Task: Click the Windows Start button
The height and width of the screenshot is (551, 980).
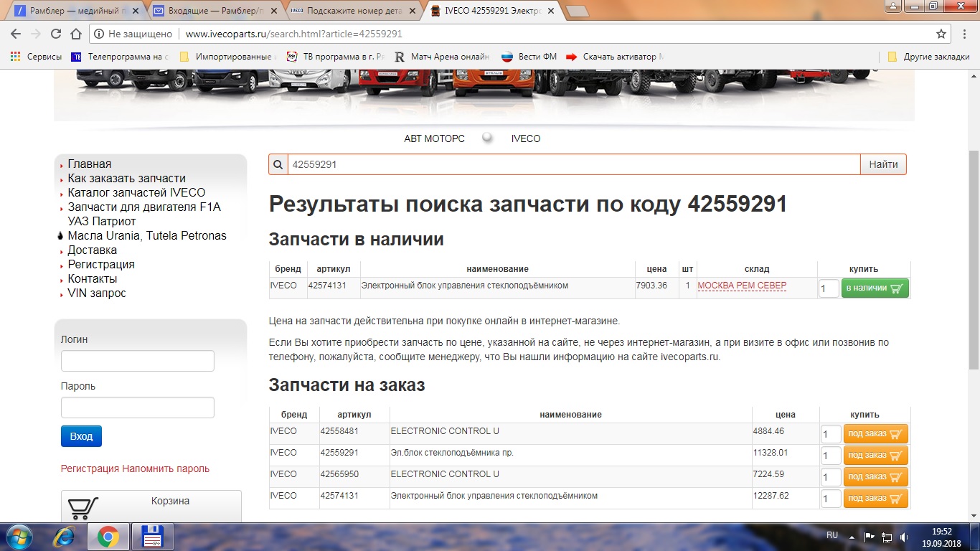Action: (19, 536)
